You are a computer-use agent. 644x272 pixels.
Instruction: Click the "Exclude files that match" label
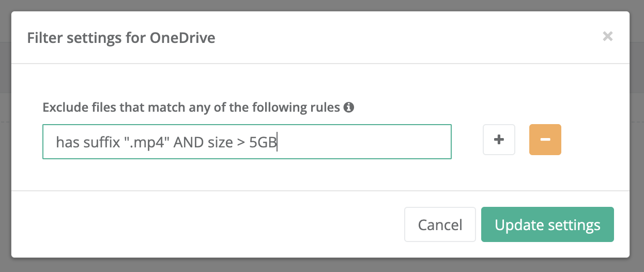(x=103, y=108)
